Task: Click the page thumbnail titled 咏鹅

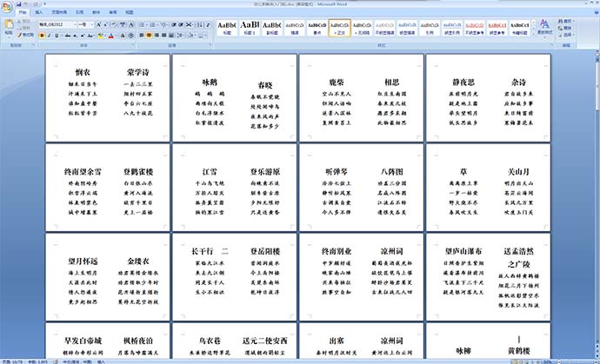Action: point(235,98)
